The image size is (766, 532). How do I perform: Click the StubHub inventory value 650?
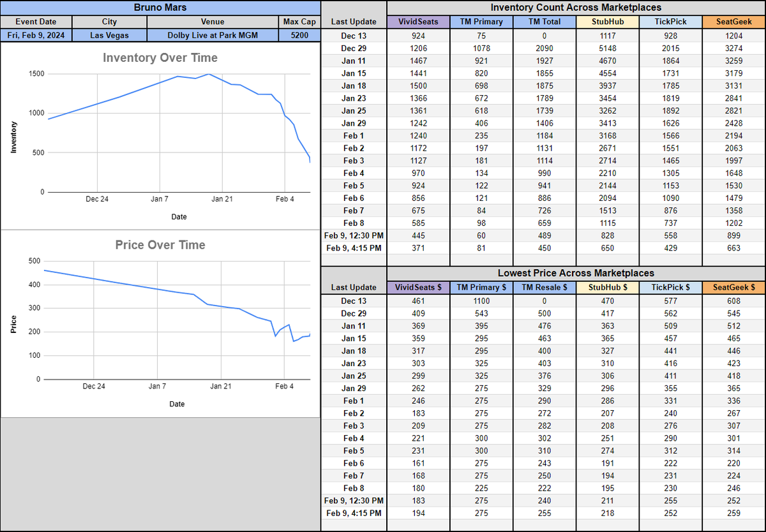[x=607, y=248]
